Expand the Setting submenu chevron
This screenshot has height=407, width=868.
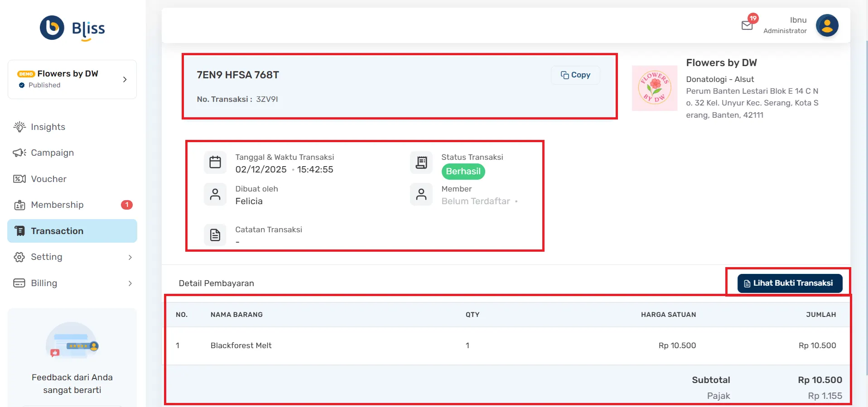pyautogui.click(x=130, y=258)
